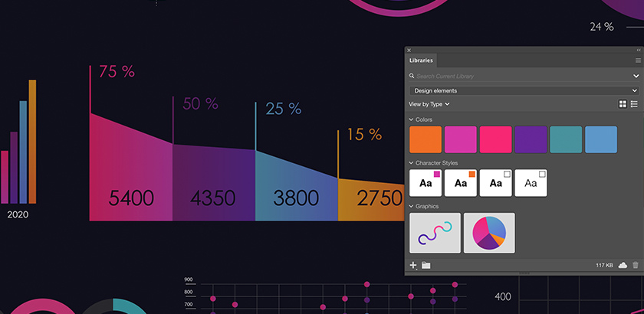Open the search scope dropdown arrow
Image resolution: width=644 pixels, height=314 pixels.
point(636,76)
